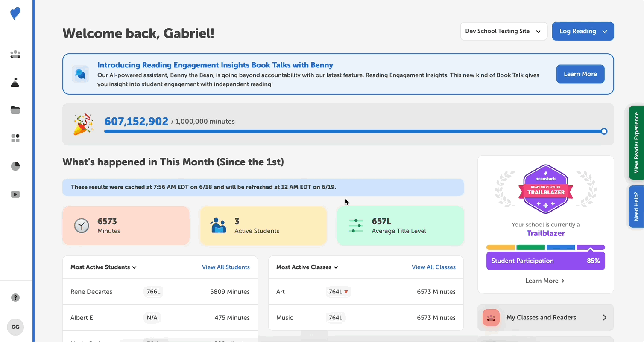The image size is (644, 342).
Task: Follow the View All Classes link
Action: (433, 267)
